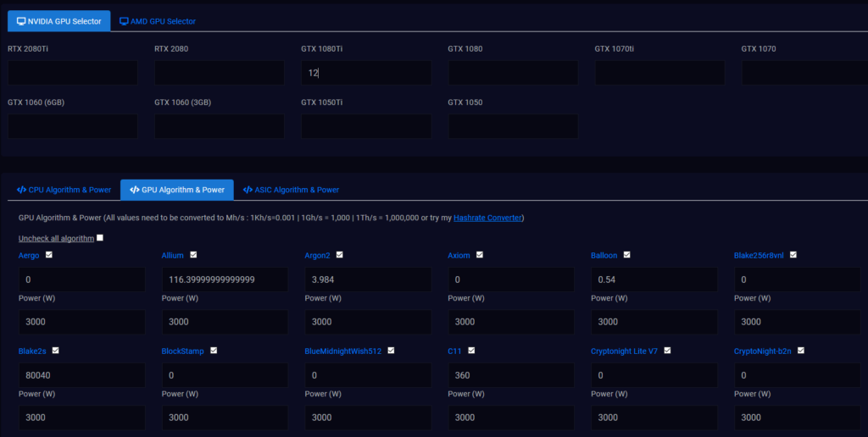Focus the RTX 2080Ti input field

pyautogui.click(x=73, y=73)
